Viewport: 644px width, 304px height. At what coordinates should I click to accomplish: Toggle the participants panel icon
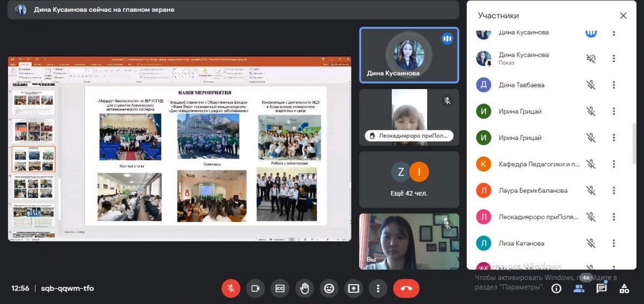[579, 288]
